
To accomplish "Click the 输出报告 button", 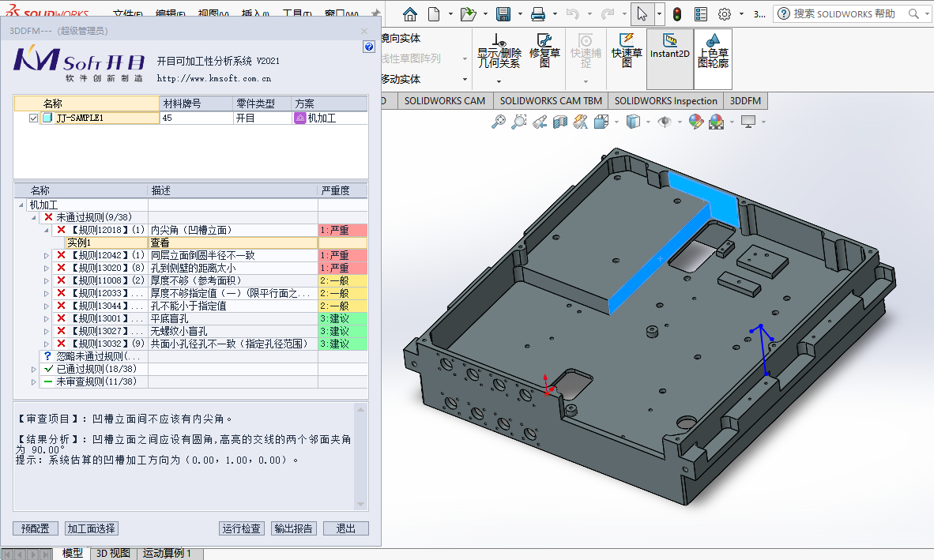I will 293,528.
